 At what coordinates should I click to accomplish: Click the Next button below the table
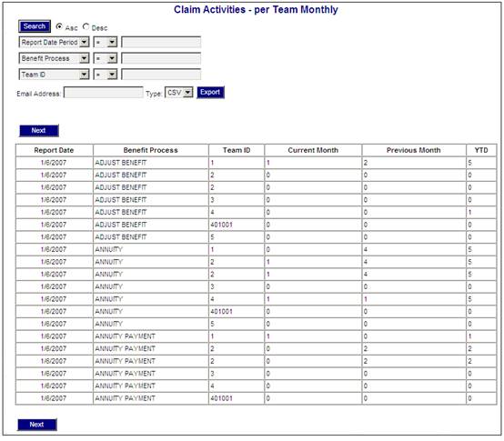[x=37, y=425]
